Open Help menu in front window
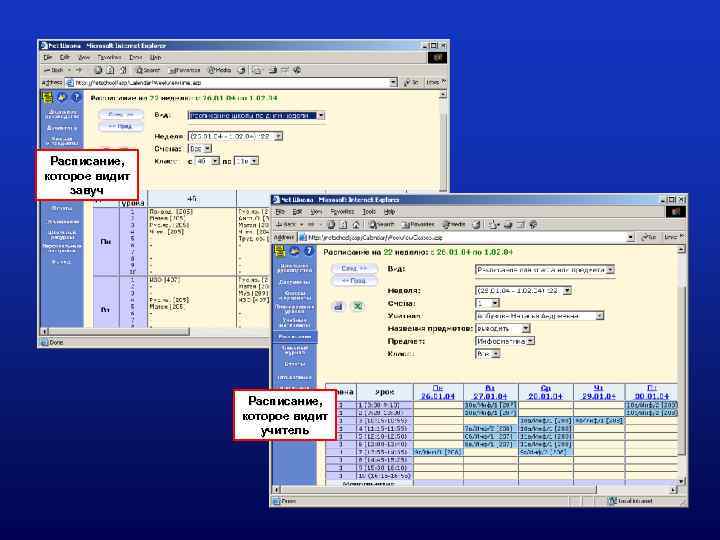The image size is (720, 540). [389, 212]
